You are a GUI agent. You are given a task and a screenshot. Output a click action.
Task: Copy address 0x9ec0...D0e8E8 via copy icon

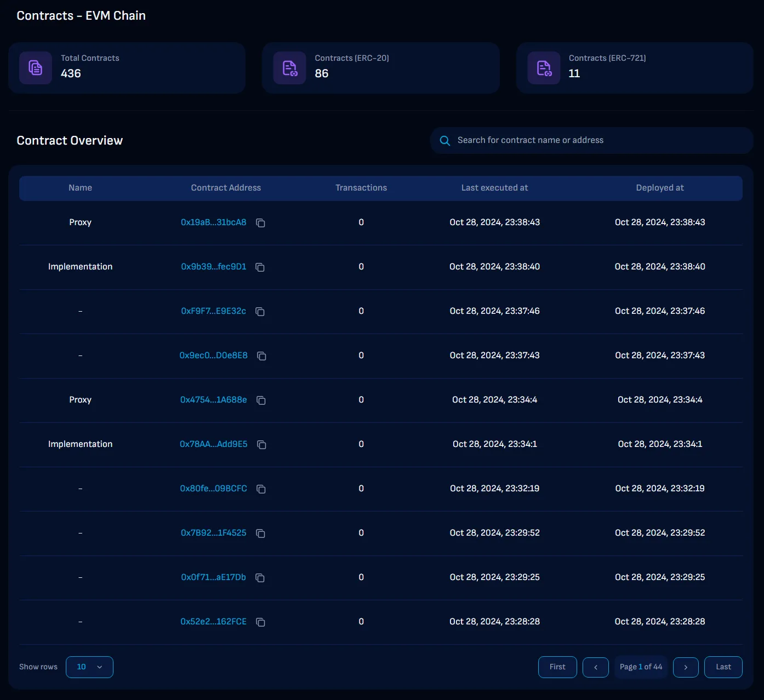click(x=262, y=356)
